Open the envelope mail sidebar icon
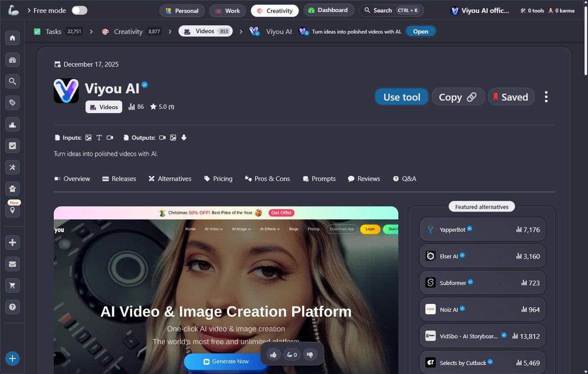Image resolution: width=588 pixels, height=374 pixels. 12,264
